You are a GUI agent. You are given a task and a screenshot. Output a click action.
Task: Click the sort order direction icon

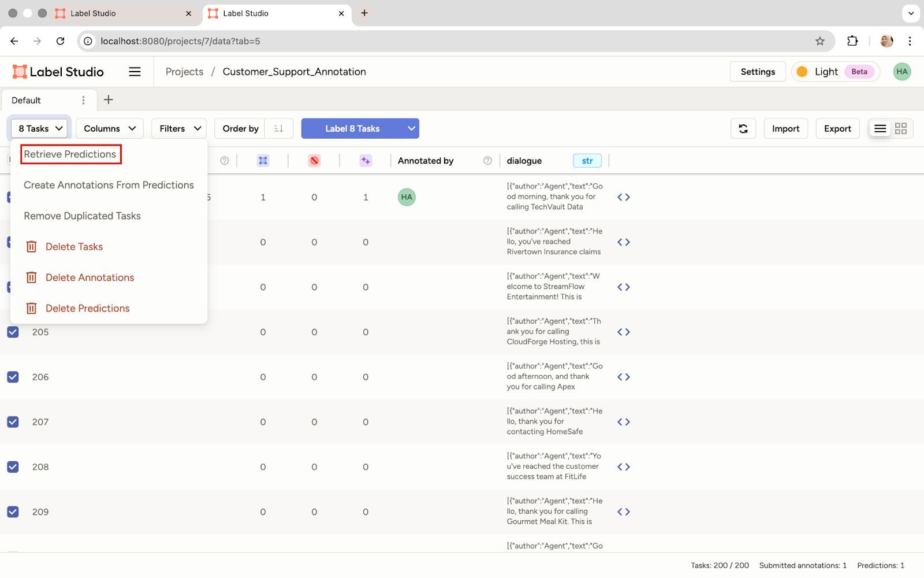278,128
